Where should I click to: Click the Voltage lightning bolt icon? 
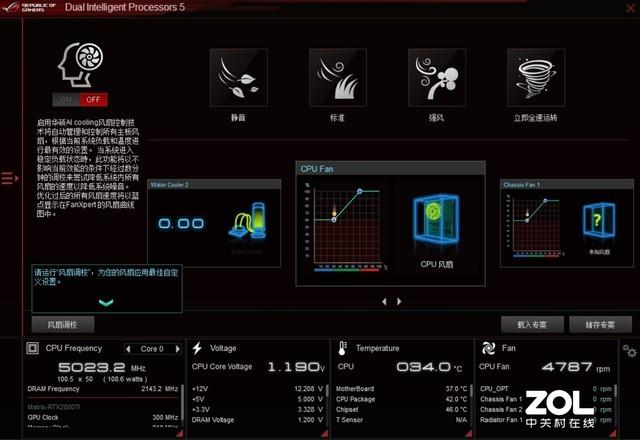(198, 348)
